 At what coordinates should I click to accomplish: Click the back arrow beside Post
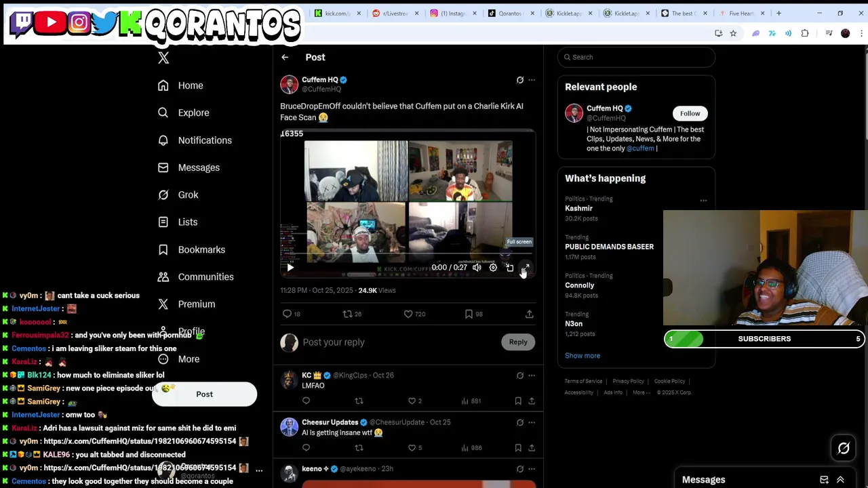point(285,58)
